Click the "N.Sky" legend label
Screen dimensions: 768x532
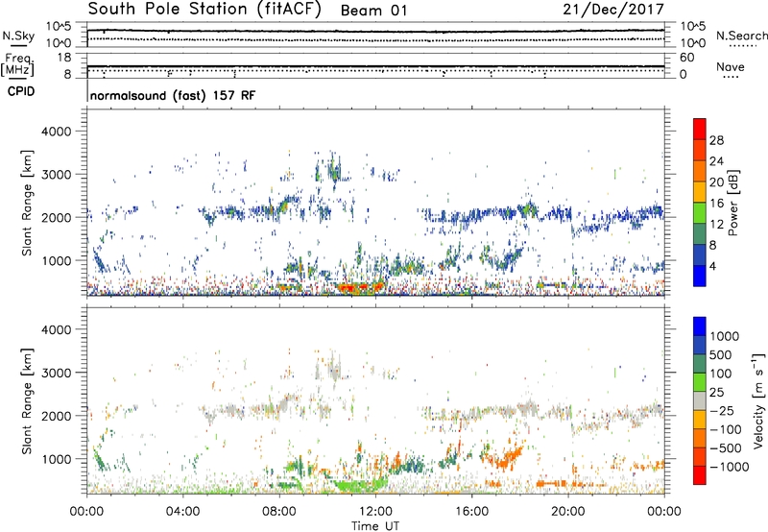(x=18, y=36)
